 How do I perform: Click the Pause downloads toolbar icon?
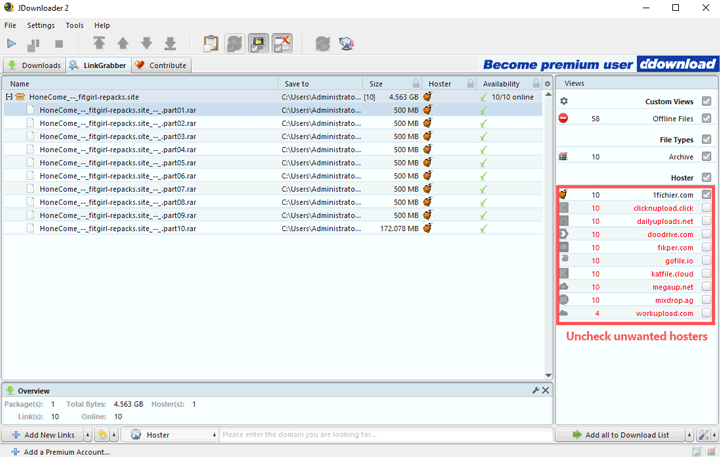[x=33, y=44]
